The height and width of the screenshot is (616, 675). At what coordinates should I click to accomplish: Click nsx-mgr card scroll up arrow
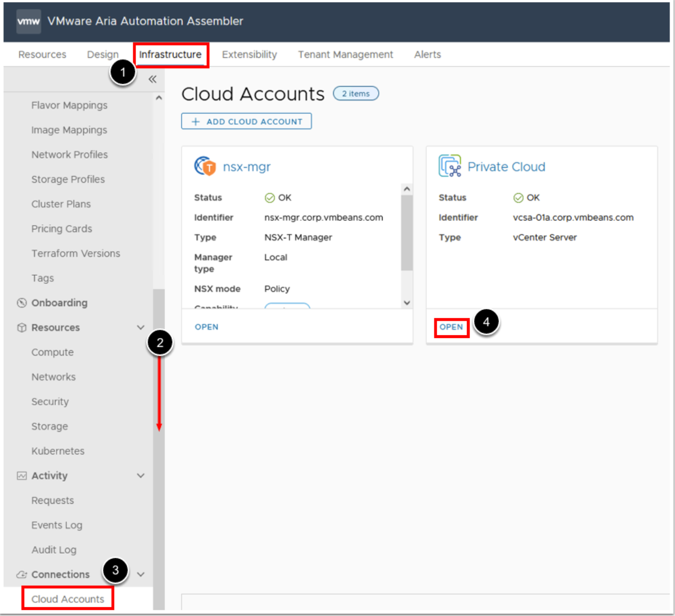pyautogui.click(x=407, y=189)
